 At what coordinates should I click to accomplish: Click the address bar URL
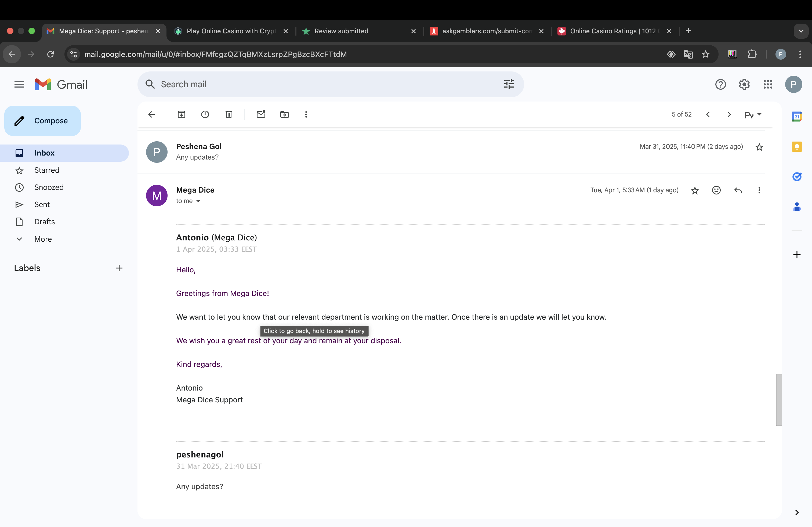pyautogui.click(x=215, y=54)
